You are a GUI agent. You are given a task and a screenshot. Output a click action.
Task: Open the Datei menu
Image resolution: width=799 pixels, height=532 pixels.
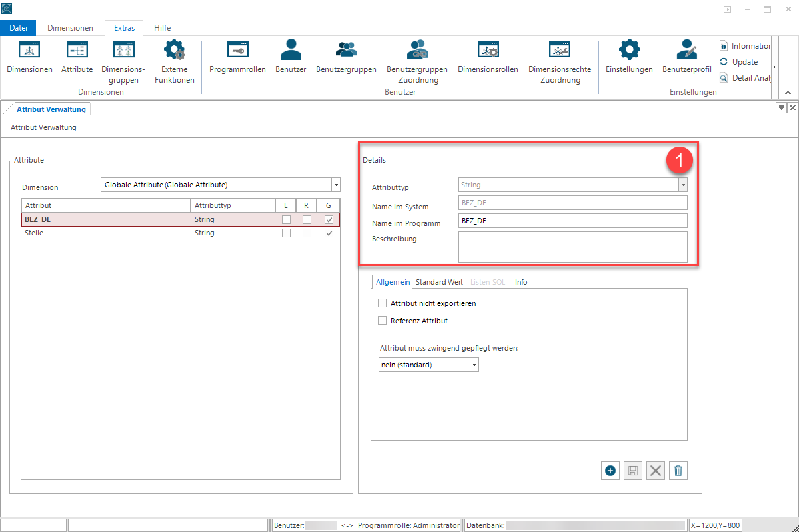pos(19,28)
